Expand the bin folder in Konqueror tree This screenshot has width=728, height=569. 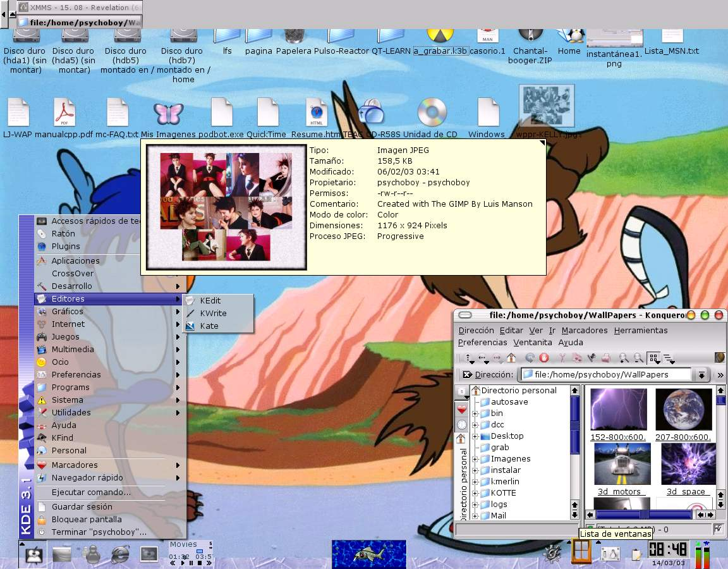click(475, 413)
